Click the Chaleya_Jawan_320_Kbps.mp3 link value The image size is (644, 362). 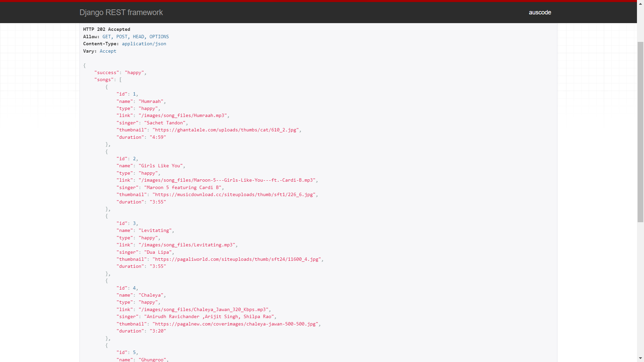point(203,310)
